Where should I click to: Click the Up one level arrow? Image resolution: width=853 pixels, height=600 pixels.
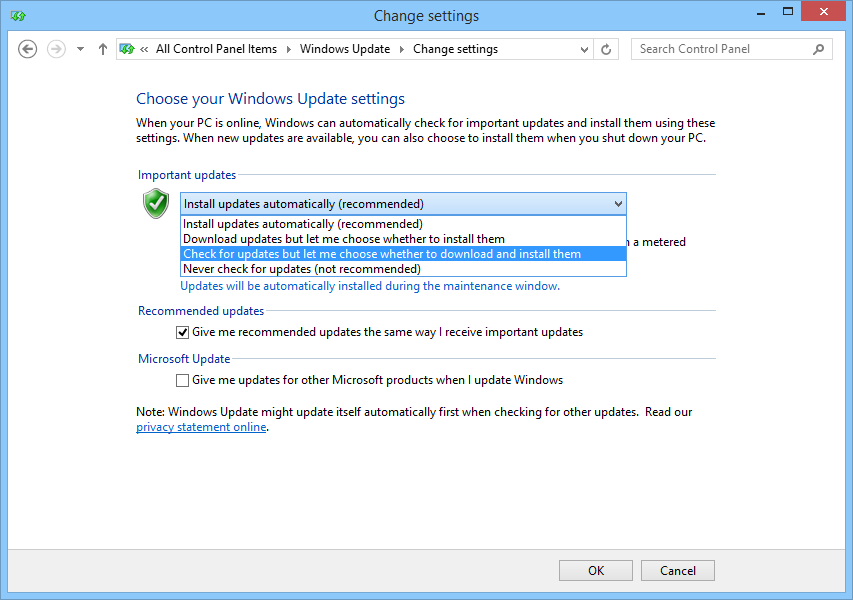(102, 48)
